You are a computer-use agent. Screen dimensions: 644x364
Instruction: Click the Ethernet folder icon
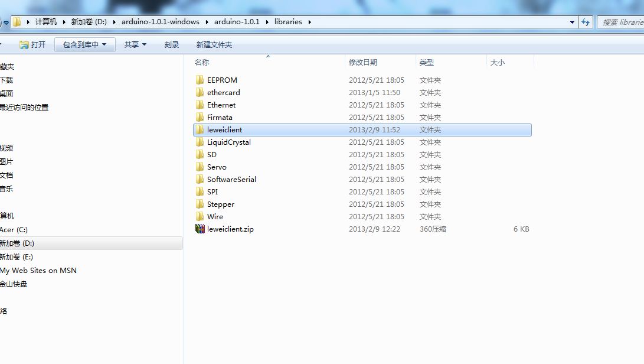point(200,105)
